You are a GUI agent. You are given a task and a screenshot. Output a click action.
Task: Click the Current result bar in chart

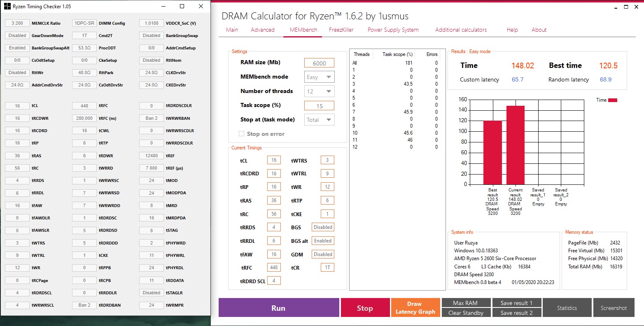coord(516,145)
